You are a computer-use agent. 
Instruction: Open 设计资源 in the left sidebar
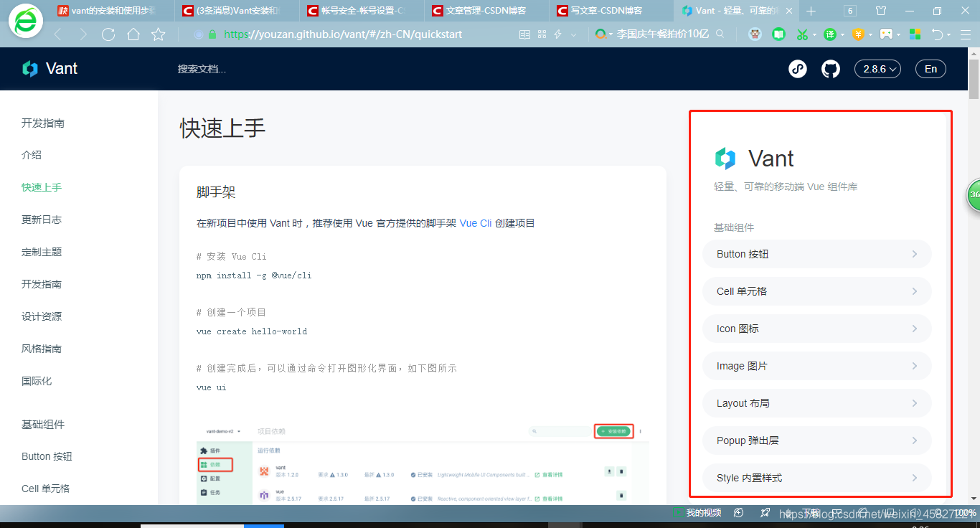click(42, 316)
